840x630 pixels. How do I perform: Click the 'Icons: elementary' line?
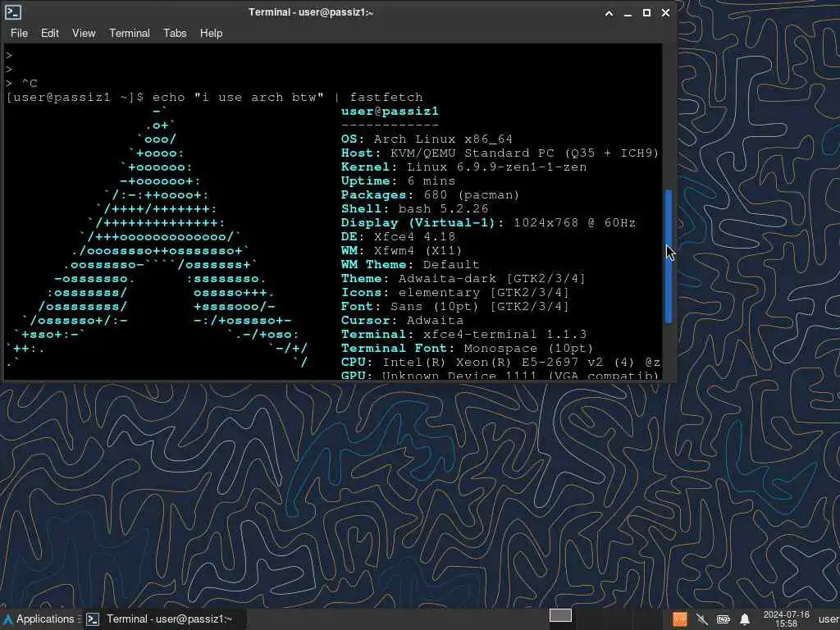(x=454, y=293)
